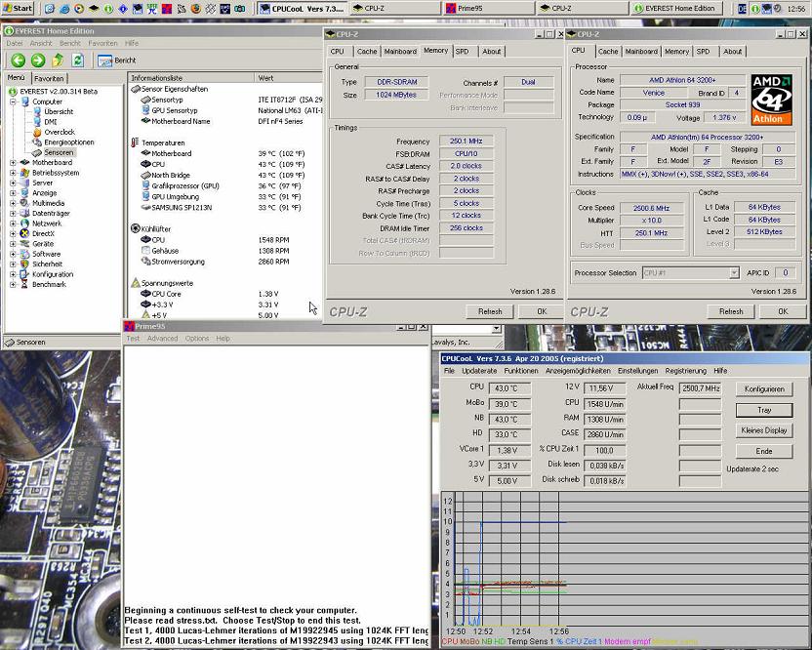Open the Options menu in Prime95
Image resolution: width=812 pixels, height=650 pixels.
pyautogui.click(x=197, y=339)
